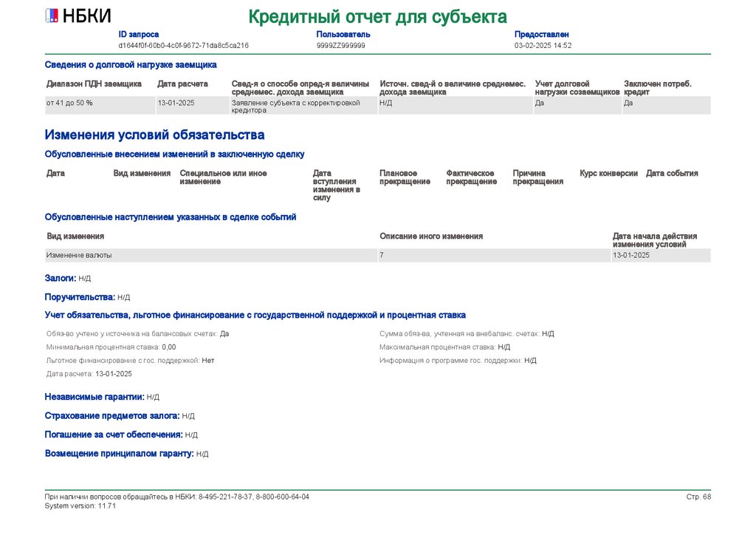Click the page number 'Стр. 68'
Image resolution: width=756 pixels, height=535 pixels.
pyautogui.click(x=698, y=497)
